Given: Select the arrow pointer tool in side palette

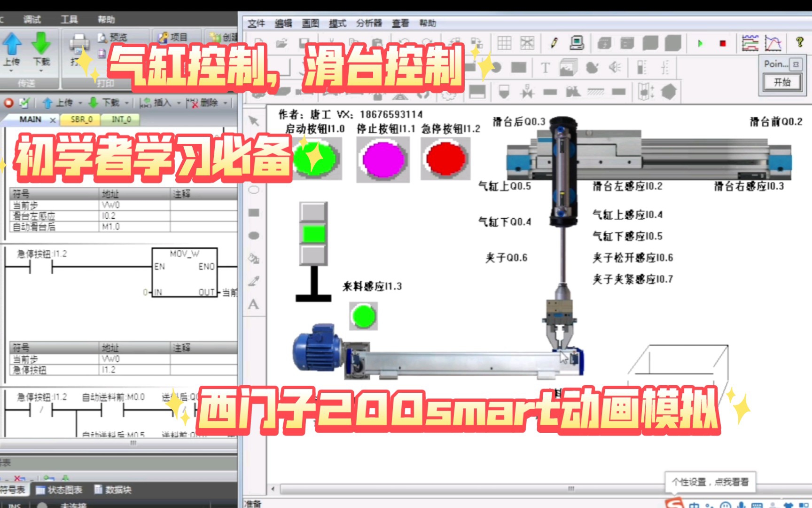Looking at the screenshot, I should click(x=254, y=121).
